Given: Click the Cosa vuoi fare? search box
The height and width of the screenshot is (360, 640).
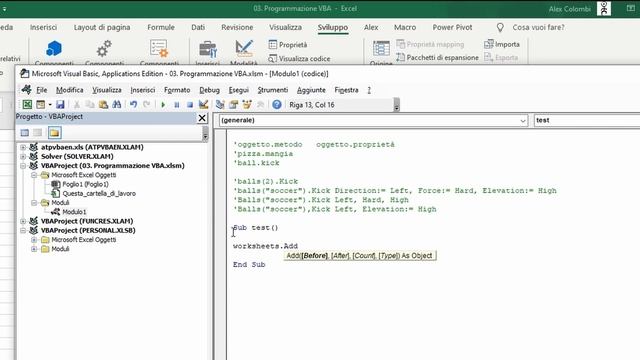Looking at the screenshot, I should (538, 27).
